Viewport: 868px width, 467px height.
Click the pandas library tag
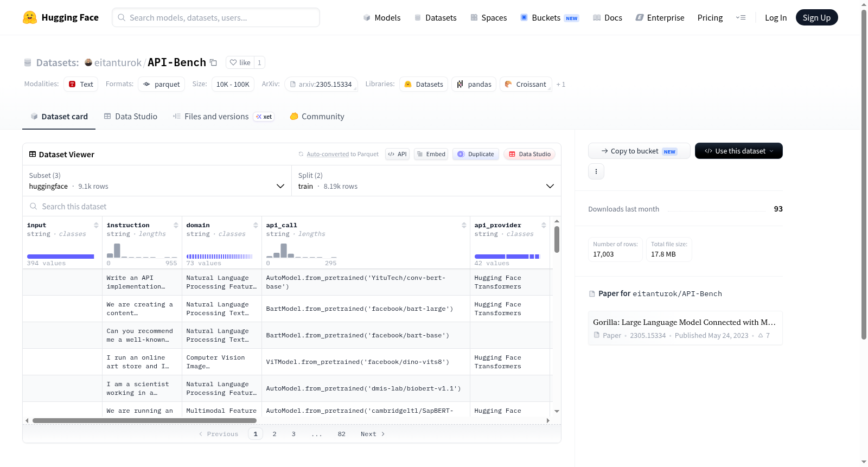click(x=474, y=84)
